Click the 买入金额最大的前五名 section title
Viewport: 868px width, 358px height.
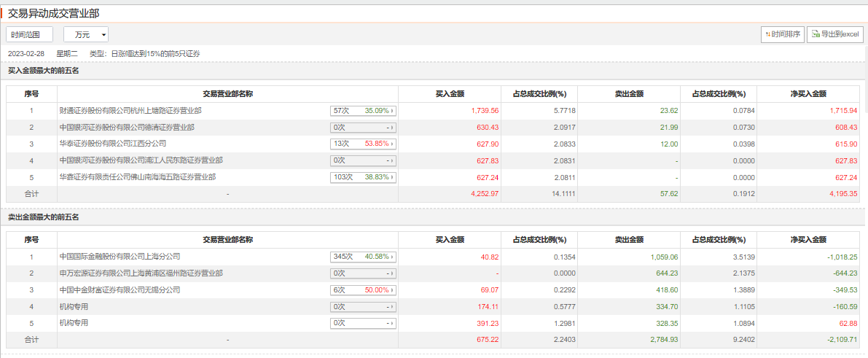[44, 71]
